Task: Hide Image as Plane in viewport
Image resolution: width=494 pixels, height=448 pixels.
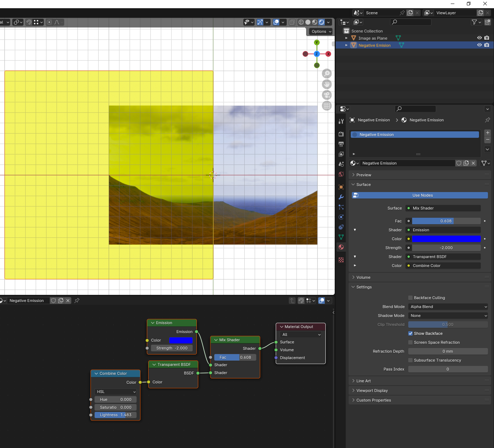Action: coord(479,38)
